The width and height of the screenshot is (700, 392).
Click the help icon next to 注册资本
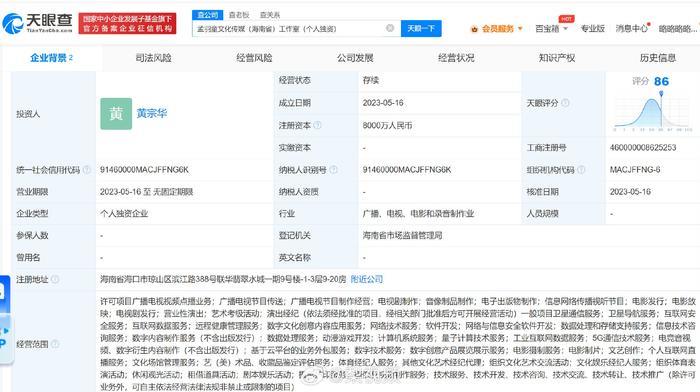tap(317, 125)
